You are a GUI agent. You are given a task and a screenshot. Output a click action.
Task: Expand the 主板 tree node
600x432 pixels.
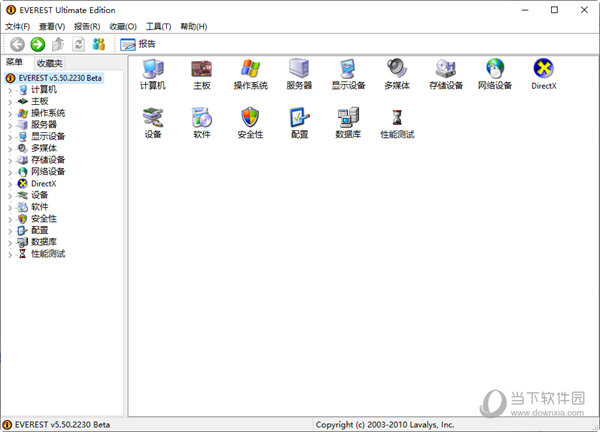10,102
